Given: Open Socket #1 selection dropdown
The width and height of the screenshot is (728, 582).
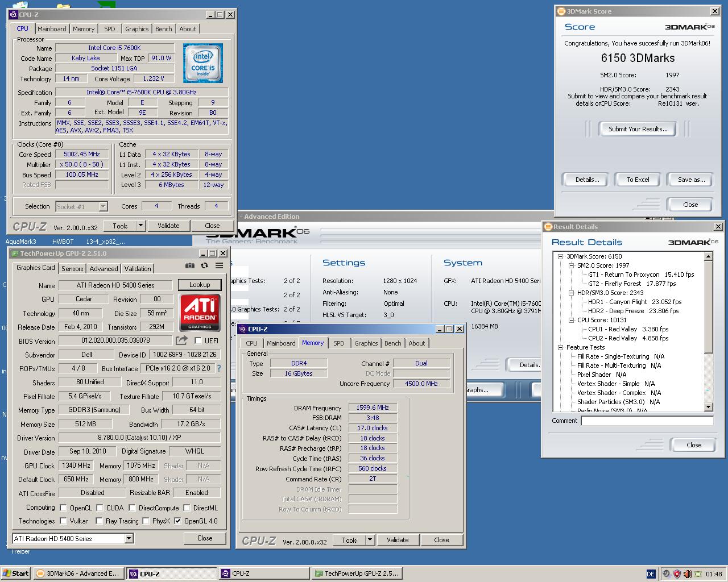Looking at the screenshot, I should tap(103, 207).
